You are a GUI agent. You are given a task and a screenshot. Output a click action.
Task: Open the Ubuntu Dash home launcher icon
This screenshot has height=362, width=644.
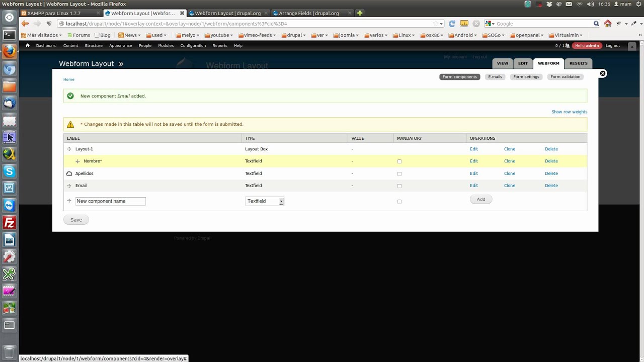9,18
